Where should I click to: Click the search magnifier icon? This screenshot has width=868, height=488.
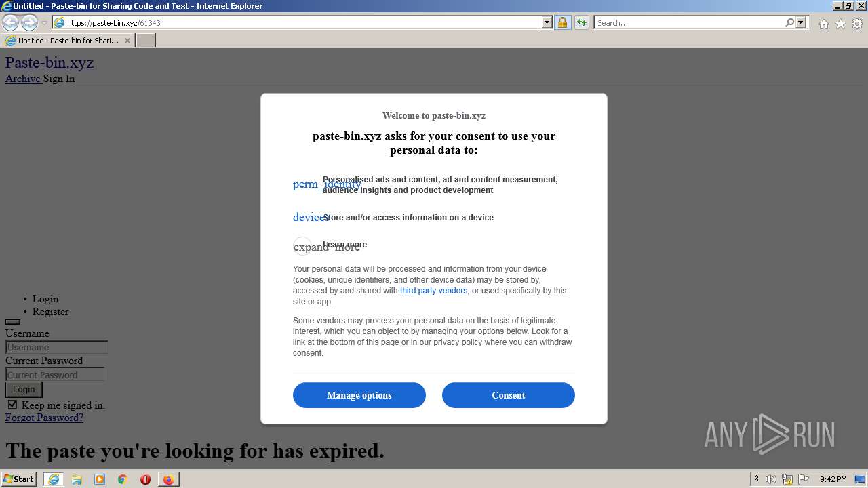click(789, 22)
